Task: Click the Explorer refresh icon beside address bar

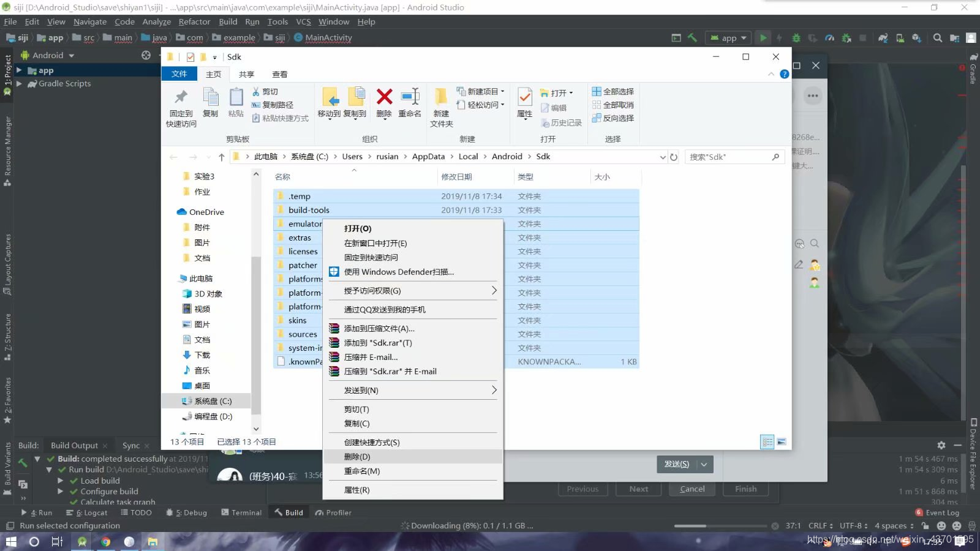Action: (674, 157)
